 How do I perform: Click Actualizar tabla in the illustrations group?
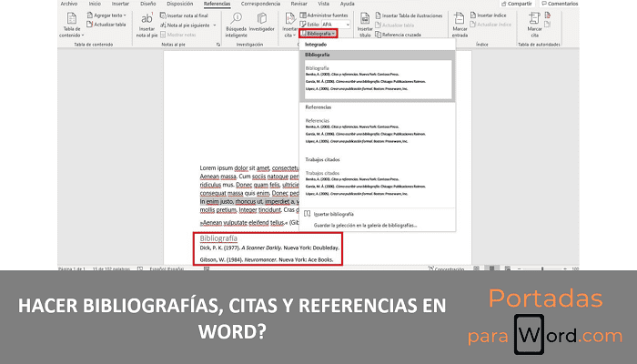(395, 25)
